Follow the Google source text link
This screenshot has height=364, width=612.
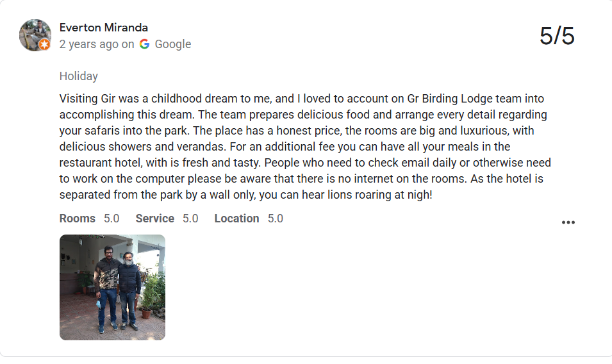(x=173, y=44)
